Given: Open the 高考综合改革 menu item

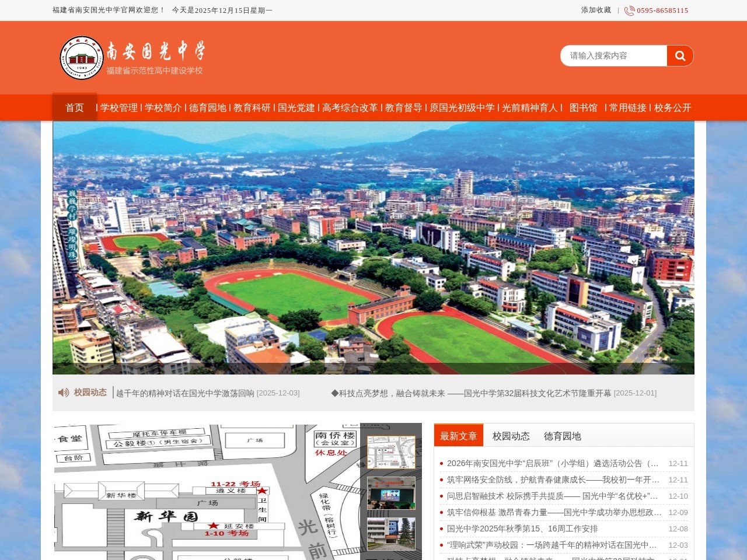Looking at the screenshot, I should pyautogui.click(x=350, y=108).
